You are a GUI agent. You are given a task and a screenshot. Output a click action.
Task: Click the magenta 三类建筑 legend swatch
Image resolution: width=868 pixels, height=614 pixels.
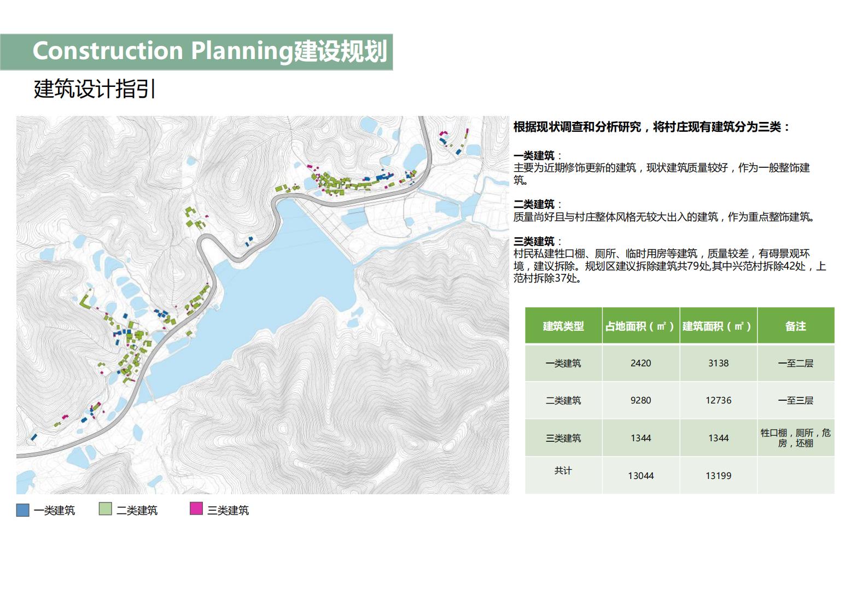(x=196, y=508)
